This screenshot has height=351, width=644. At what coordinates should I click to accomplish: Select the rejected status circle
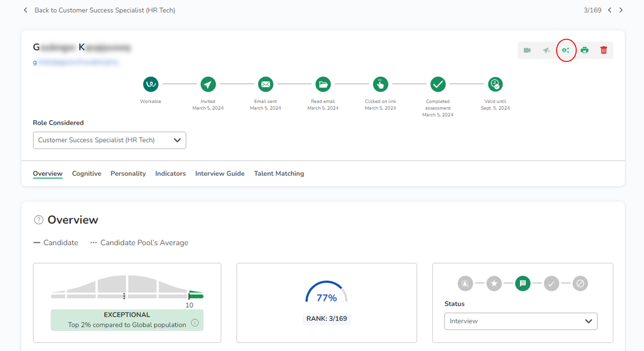[580, 284]
